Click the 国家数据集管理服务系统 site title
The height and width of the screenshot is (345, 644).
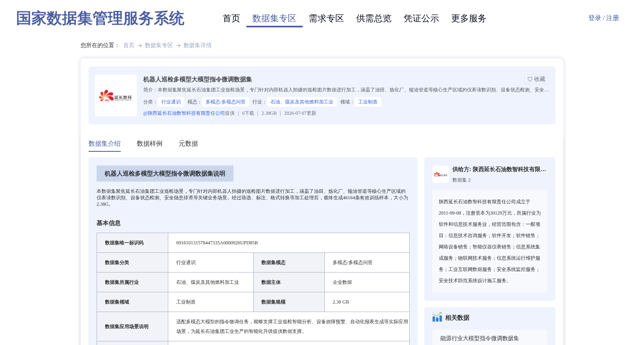(100, 19)
